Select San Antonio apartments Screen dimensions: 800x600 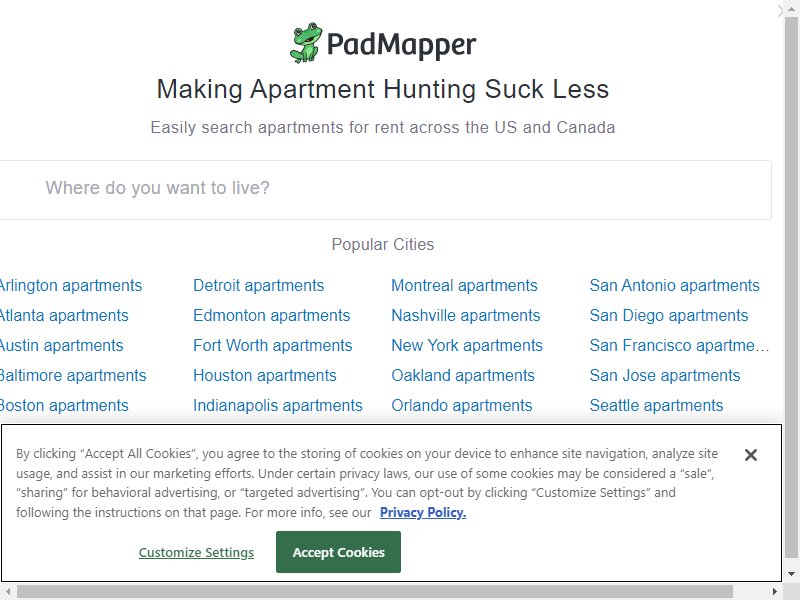[x=674, y=285]
